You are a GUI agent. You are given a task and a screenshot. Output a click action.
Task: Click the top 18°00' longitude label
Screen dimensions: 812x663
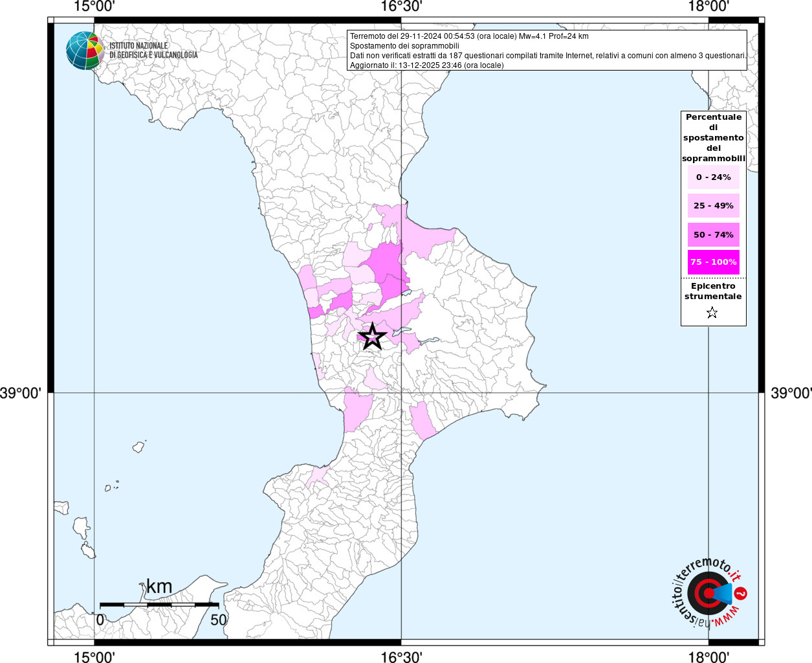click(x=708, y=6)
